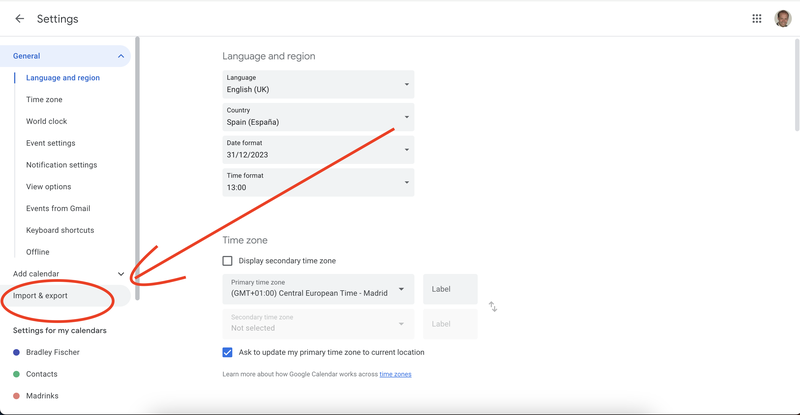Open Contacts calendar settings
Screen dimensions: 800x415
click(42, 374)
